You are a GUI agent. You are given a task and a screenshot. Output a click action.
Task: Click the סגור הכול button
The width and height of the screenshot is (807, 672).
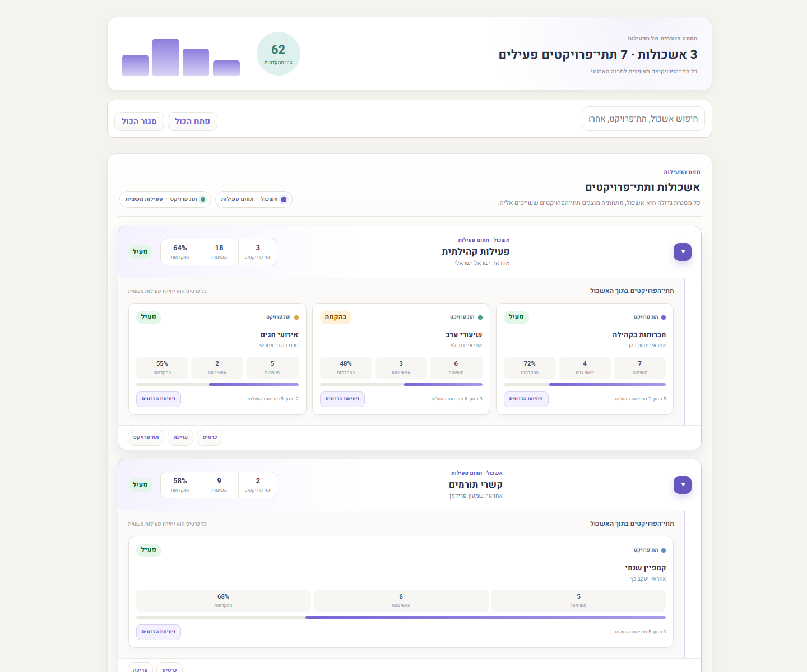coord(139,122)
